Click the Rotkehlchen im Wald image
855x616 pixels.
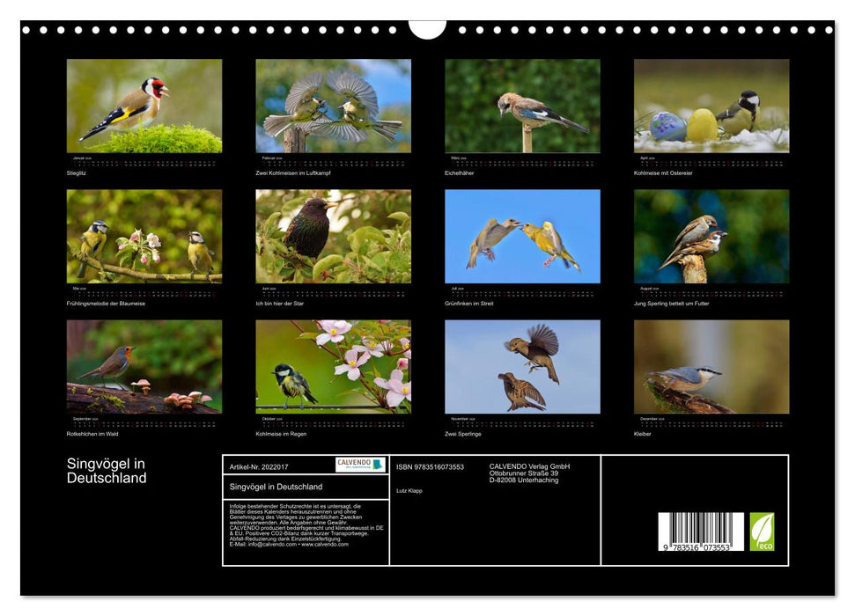(x=144, y=367)
